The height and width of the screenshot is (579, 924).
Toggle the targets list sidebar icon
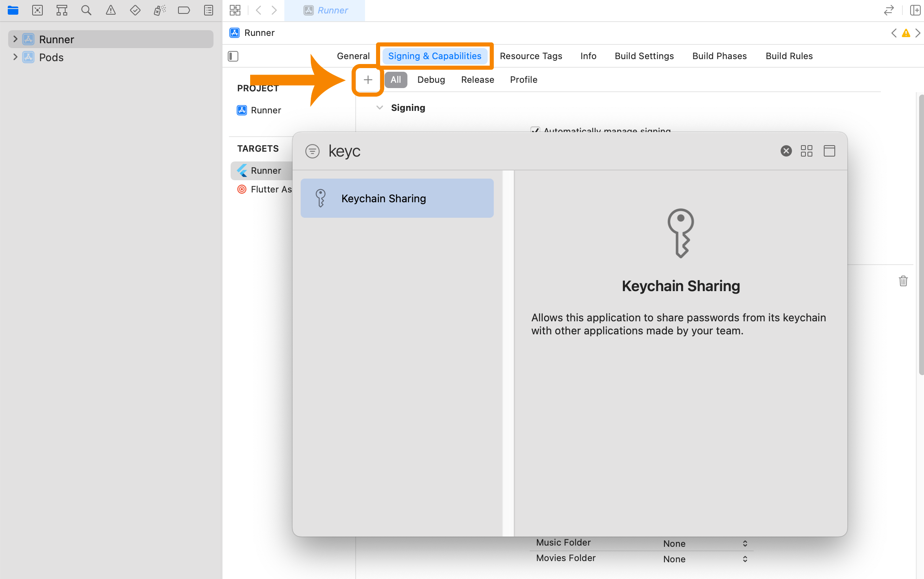pyautogui.click(x=233, y=56)
